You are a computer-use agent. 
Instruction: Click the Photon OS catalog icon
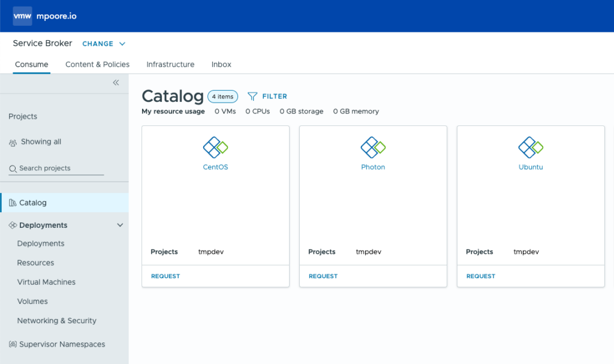click(x=373, y=146)
